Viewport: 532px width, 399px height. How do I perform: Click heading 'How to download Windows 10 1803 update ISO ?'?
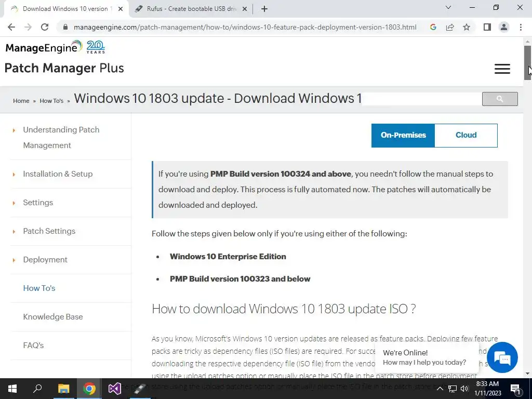(x=284, y=309)
